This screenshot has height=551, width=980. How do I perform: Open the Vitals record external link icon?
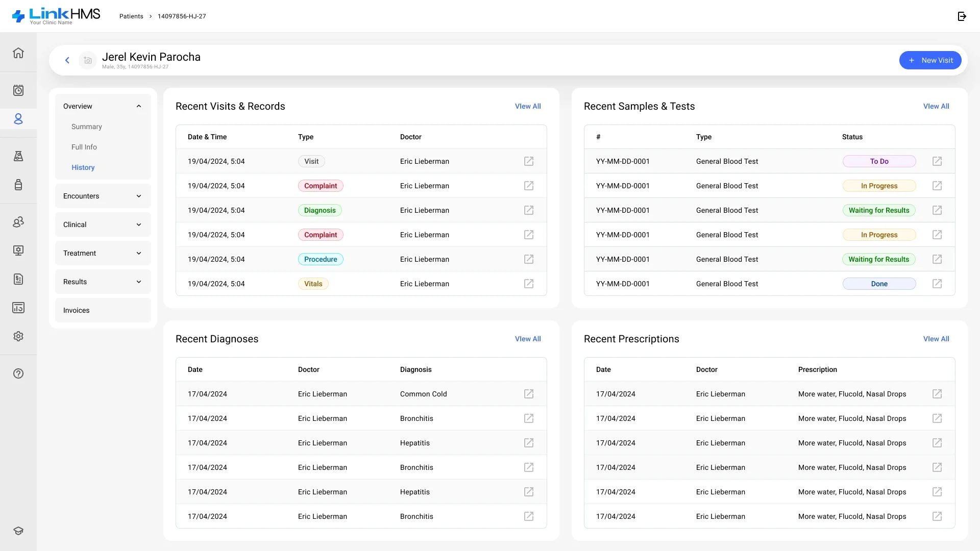529,284
